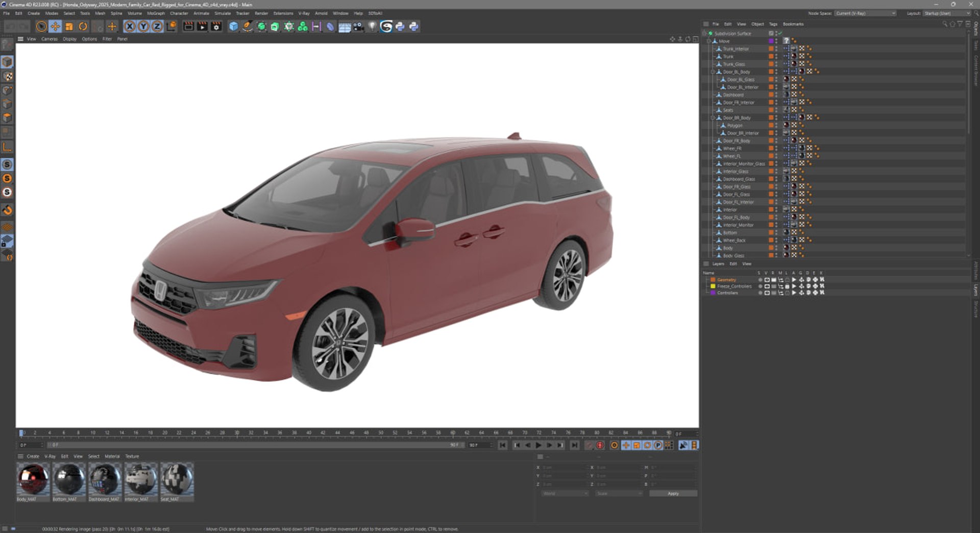This screenshot has height=533, width=980.
Task: Select the Dashboard object
Action: click(733, 95)
